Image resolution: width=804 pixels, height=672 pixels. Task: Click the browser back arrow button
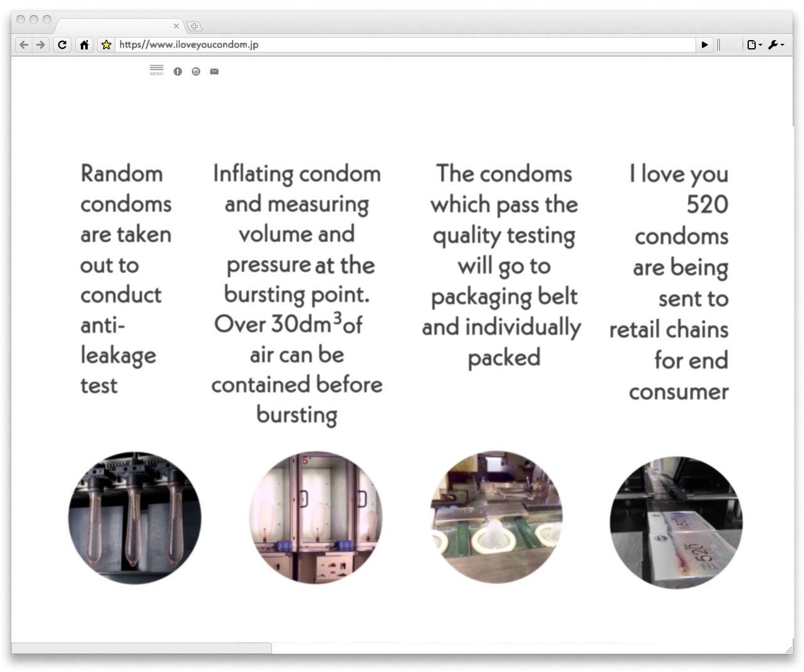[x=24, y=44]
